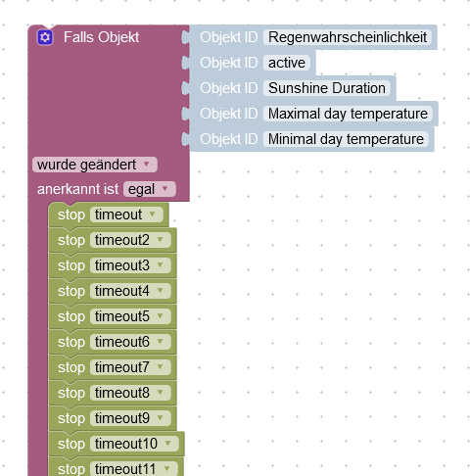Select the 'stop' label of the timeout11 block
Viewport: 470px width, 476px height.
(71, 469)
